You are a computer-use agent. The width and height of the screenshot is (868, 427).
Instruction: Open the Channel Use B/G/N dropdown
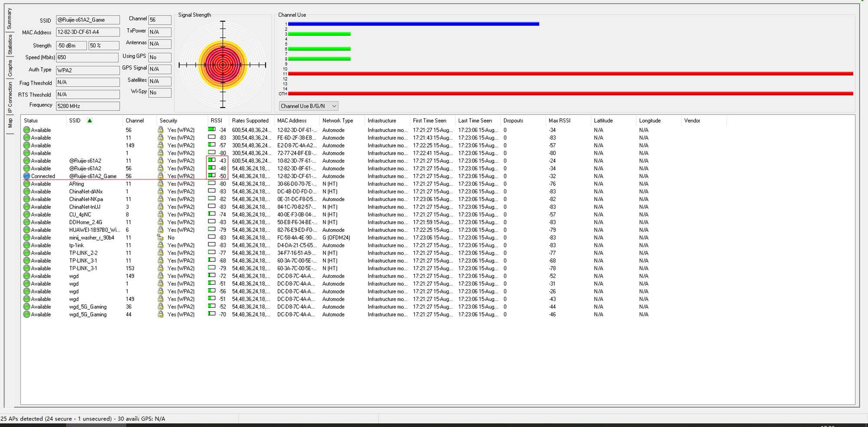(308, 106)
